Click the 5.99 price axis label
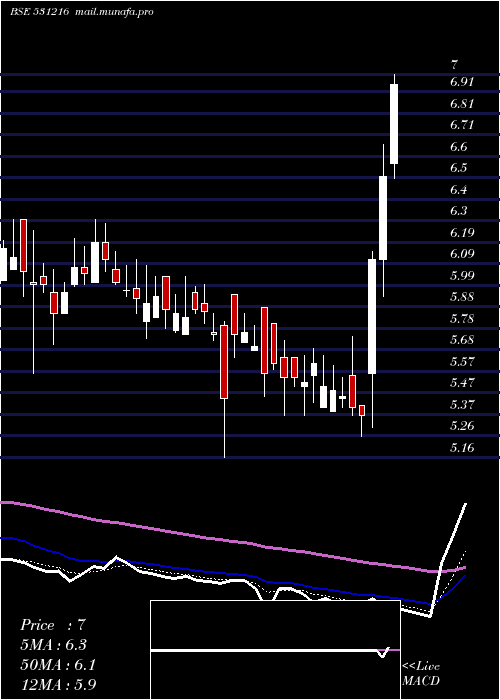Image resolution: width=500 pixels, height=700 pixels. pos(462,275)
